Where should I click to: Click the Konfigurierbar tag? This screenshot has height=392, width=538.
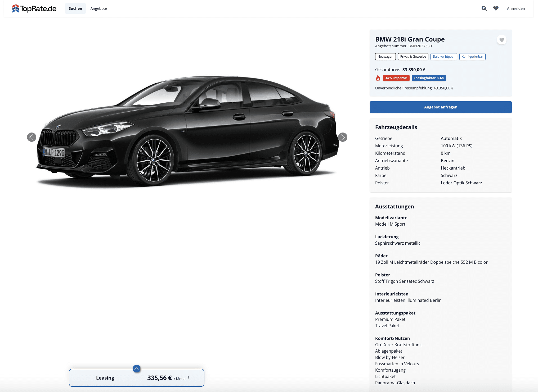472,57
